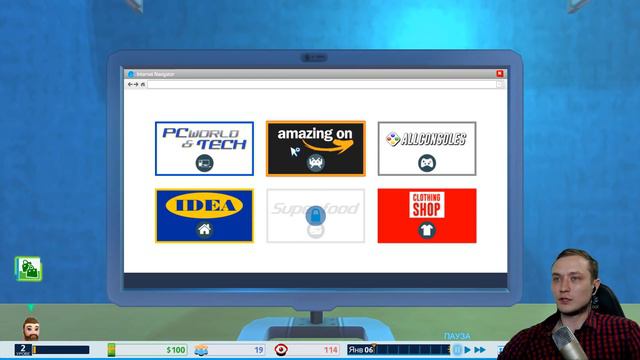Viewport: 640px width, 360px height.
Task: Click the $100 money balance
Action: [x=176, y=350]
